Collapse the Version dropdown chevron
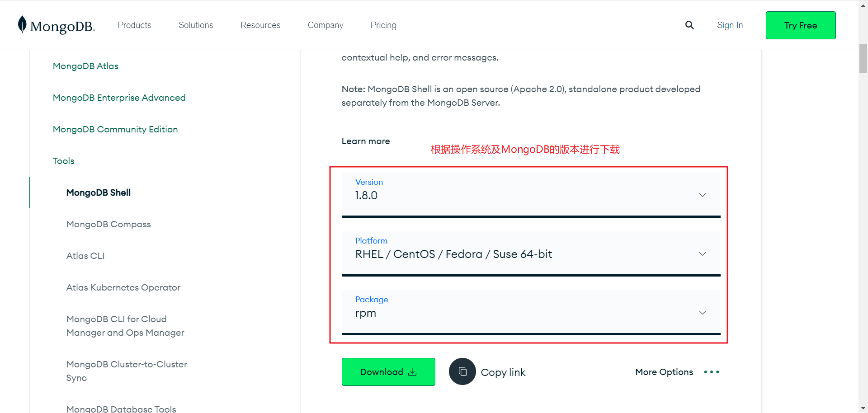This screenshot has width=868, height=413. point(702,195)
